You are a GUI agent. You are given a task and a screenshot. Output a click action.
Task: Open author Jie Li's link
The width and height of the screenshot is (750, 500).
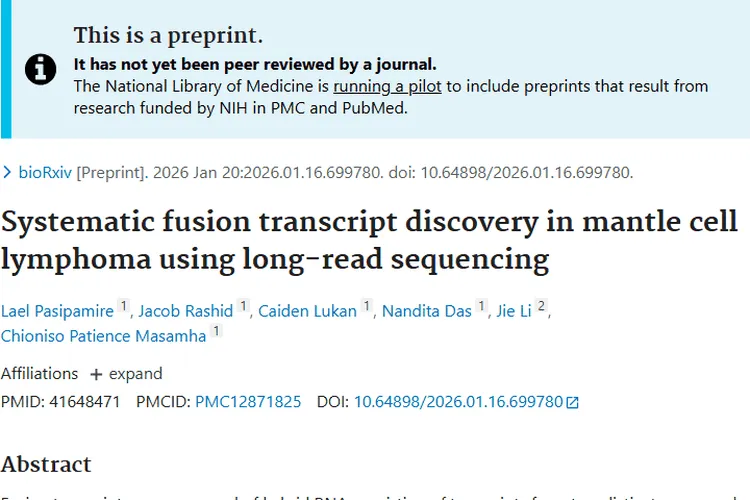pyautogui.click(x=514, y=311)
